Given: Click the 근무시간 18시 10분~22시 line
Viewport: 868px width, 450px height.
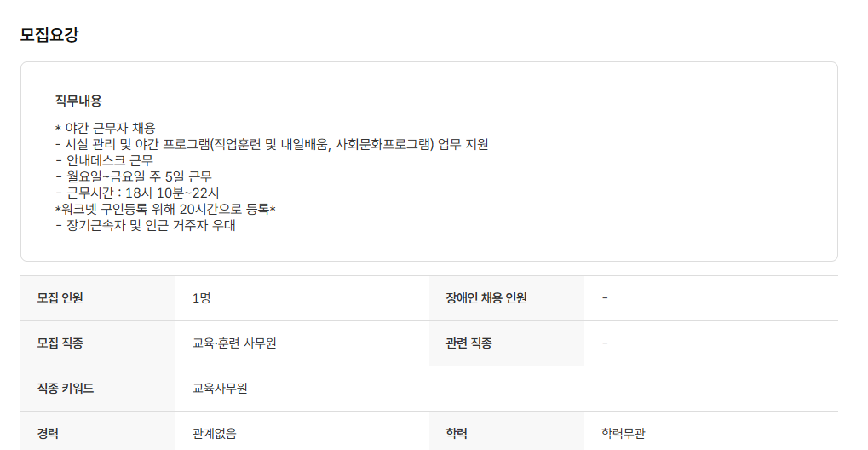Looking at the screenshot, I should tap(136, 193).
